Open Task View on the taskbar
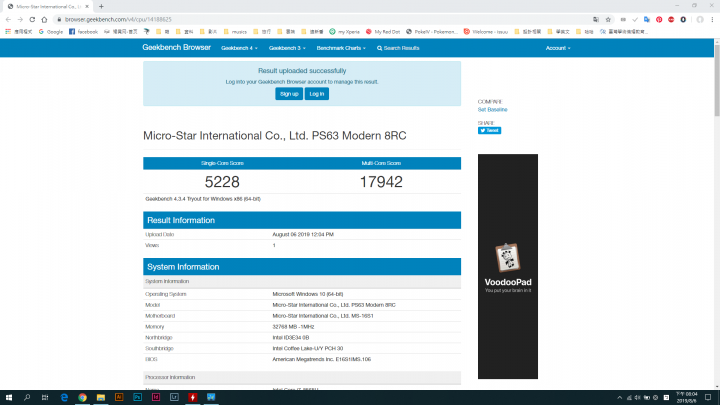The height and width of the screenshot is (405, 720). tap(45, 397)
